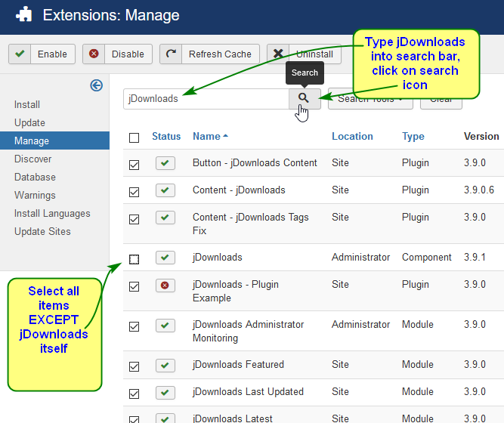Sort by Type column
This screenshot has height=423, width=504.
[x=413, y=136]
